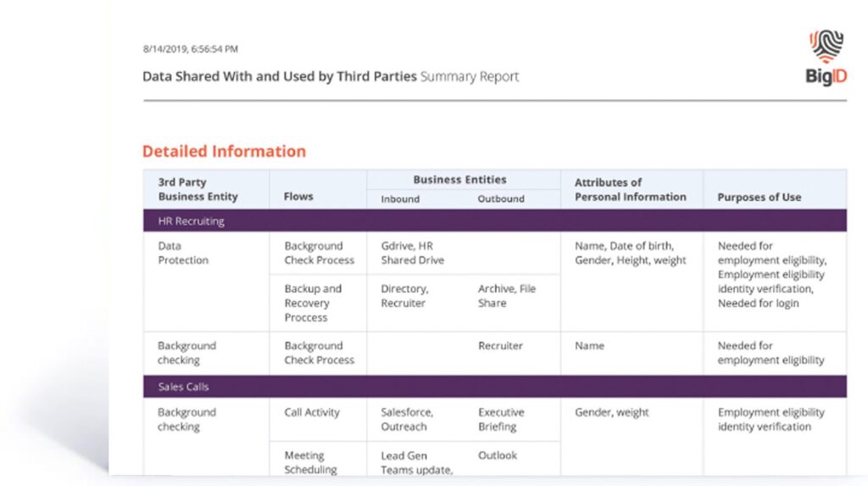The image size is (868, 486).
Task: Select the Data Protection entity cell
Action: [183, 253]
